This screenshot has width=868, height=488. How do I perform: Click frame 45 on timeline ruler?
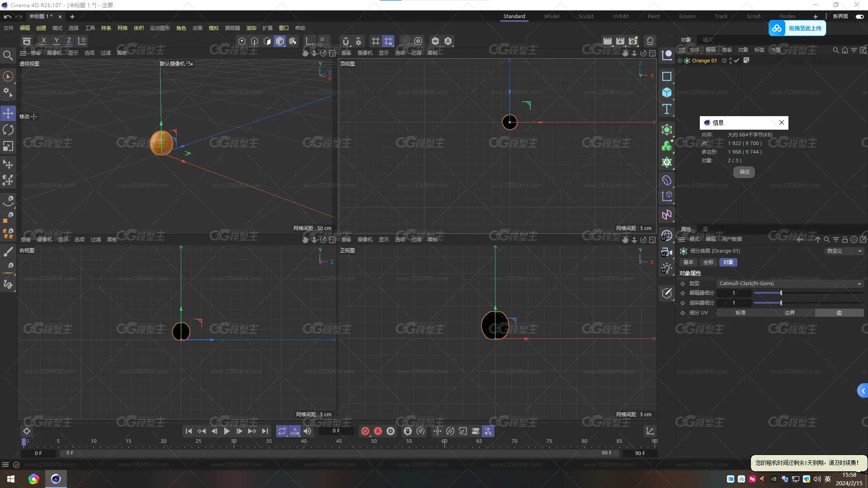coord(339,441)
